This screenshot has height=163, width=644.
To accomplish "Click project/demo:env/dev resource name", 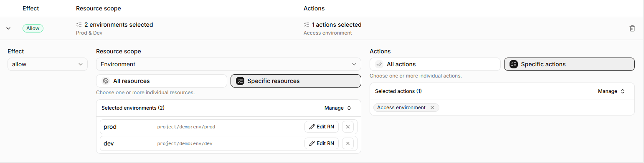I will (x=185, y=143).
